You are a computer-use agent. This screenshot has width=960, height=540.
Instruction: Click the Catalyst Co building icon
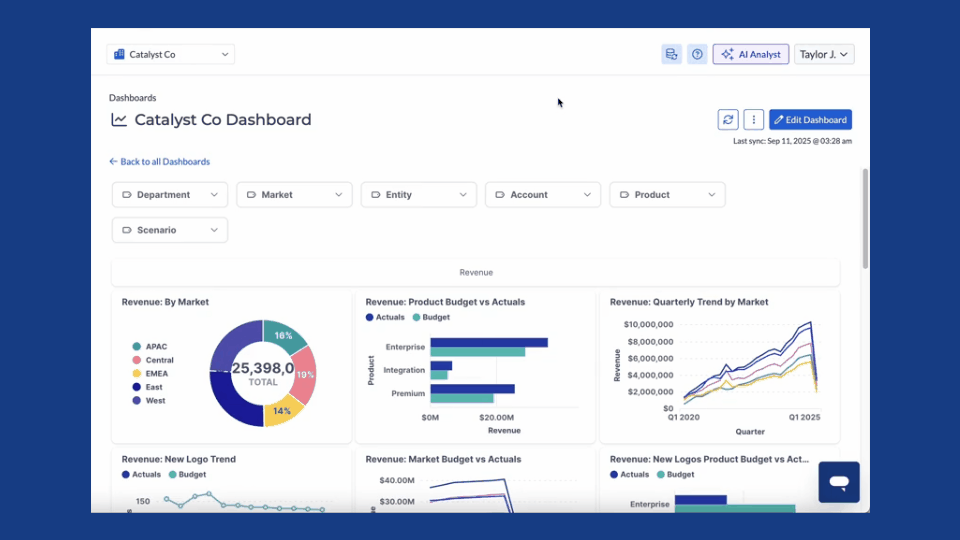click(119, 54)
